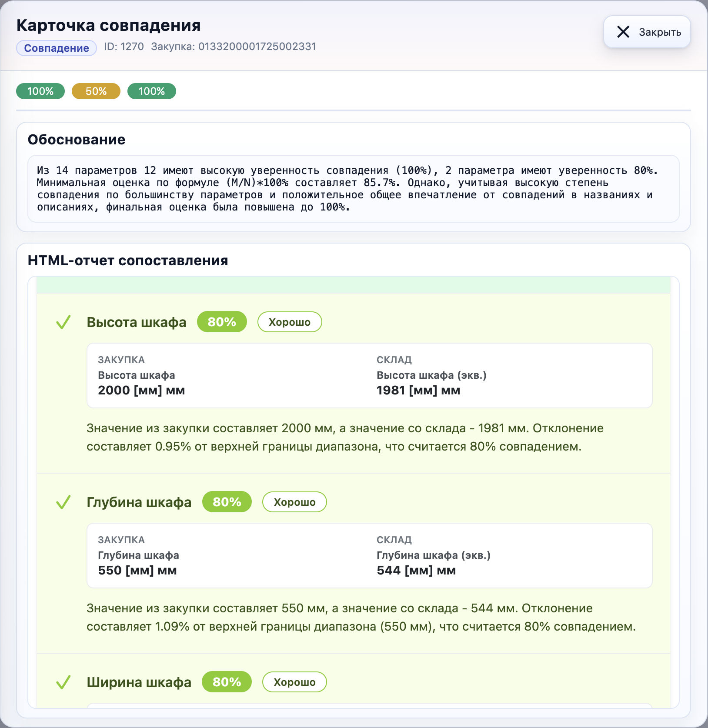The height and width of the screenshot is (728, 708).
Task: Click the checkmark icon beside Глубина шкафа
Action: coord(63,502)
